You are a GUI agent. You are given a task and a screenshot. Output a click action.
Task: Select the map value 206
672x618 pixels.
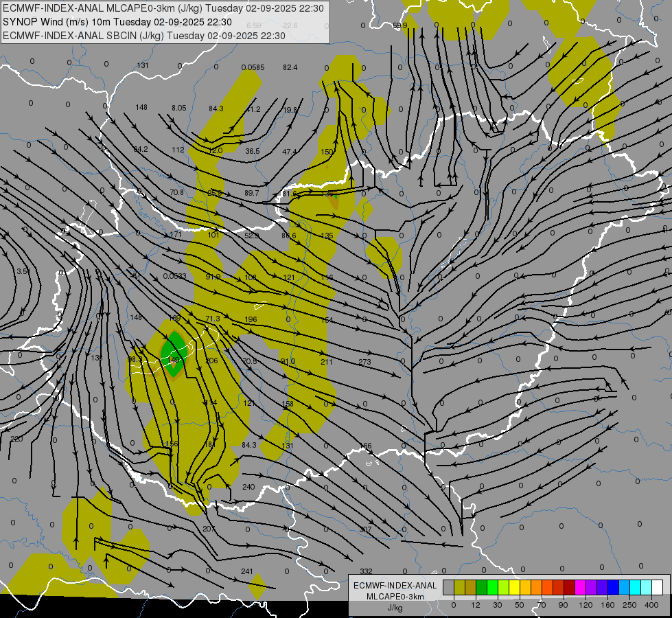[211, 360]
